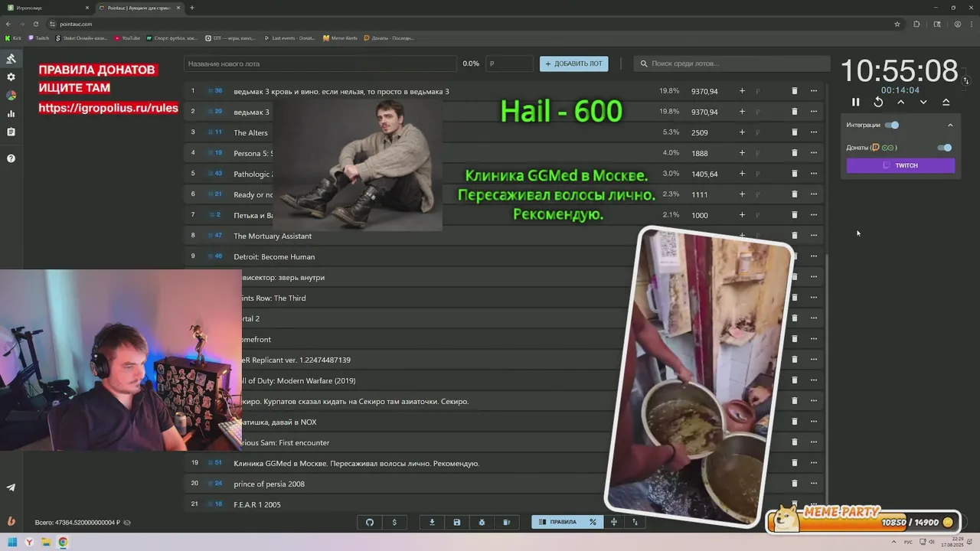Click the new lot amount ₽ field
980x551 pixels.
tap(509, 64)
